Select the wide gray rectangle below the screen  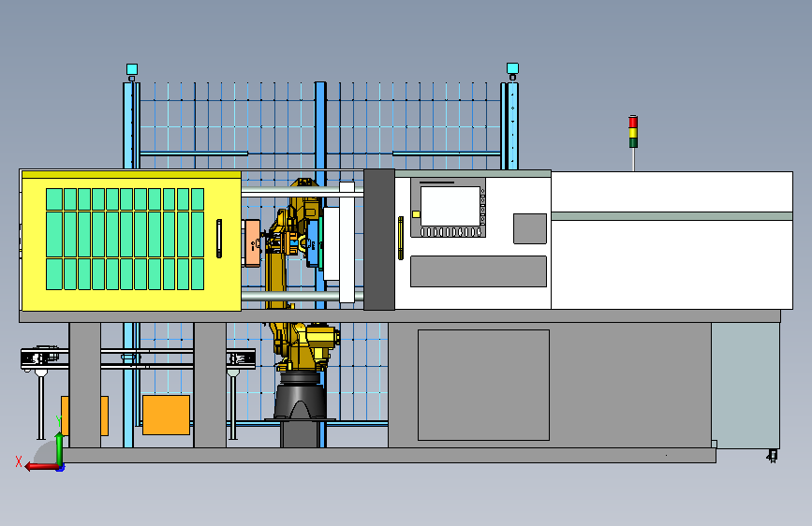click(479, 271)
